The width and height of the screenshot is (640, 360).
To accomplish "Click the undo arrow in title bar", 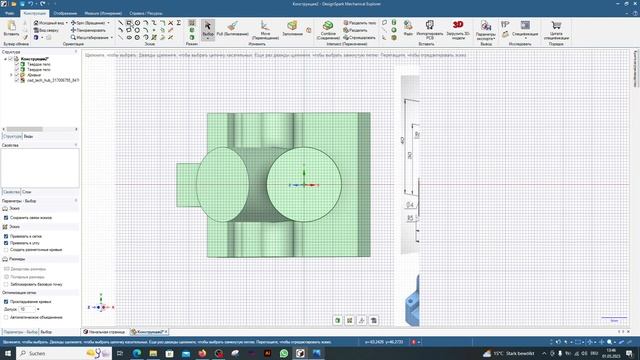I will 31,4.
